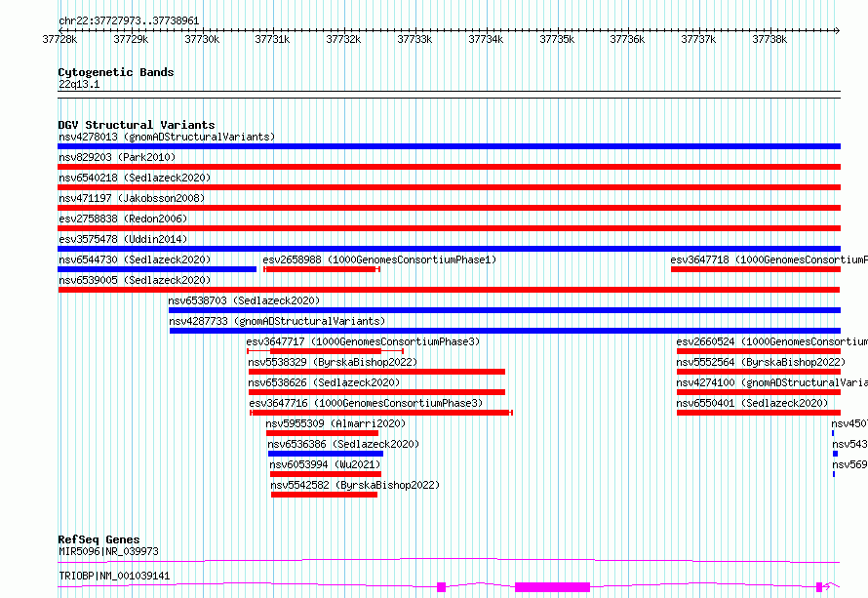Click esv3647716 1000GenomesConsortiumPhase3 label
Image resolution: width=868 pixels, height=598 pixels.
tap(366, 403)
